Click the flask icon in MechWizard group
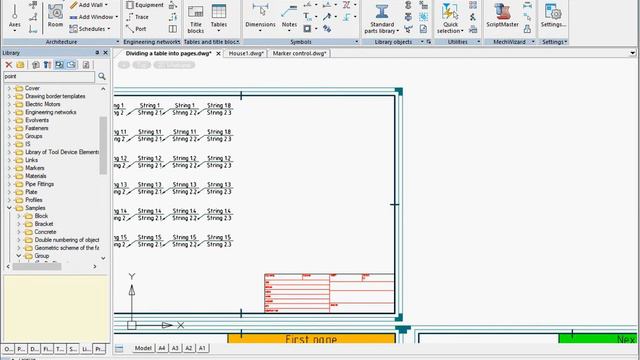The height and width of the screenshot is (360, 640). click(x=527, y=29)
